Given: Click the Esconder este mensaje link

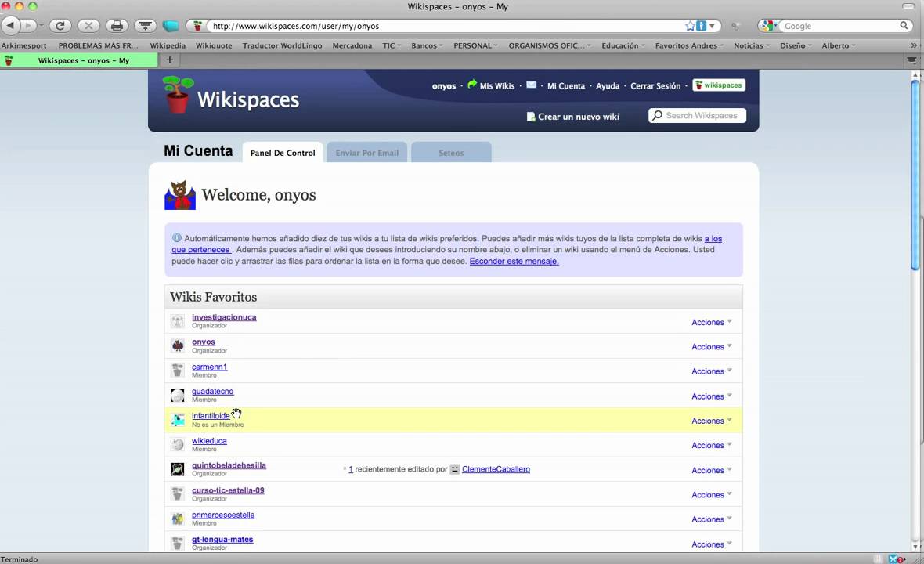Looking at the screenshot, I should 514,262.
